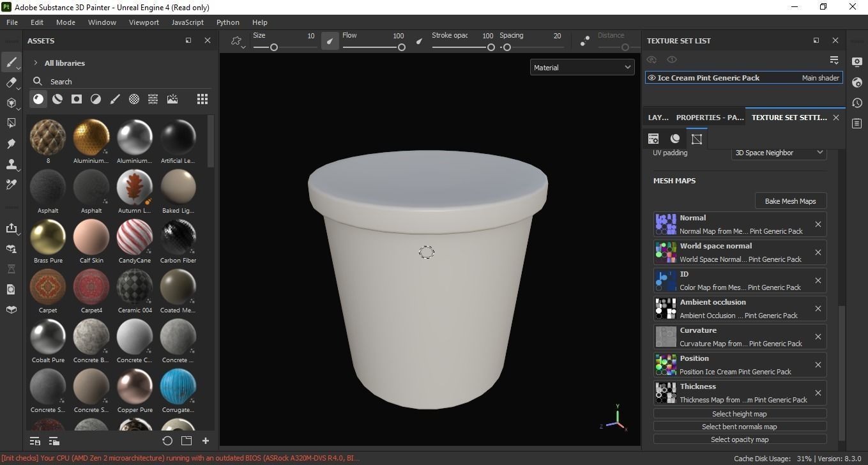Click add asset plus icon in Assets panel

206,441
